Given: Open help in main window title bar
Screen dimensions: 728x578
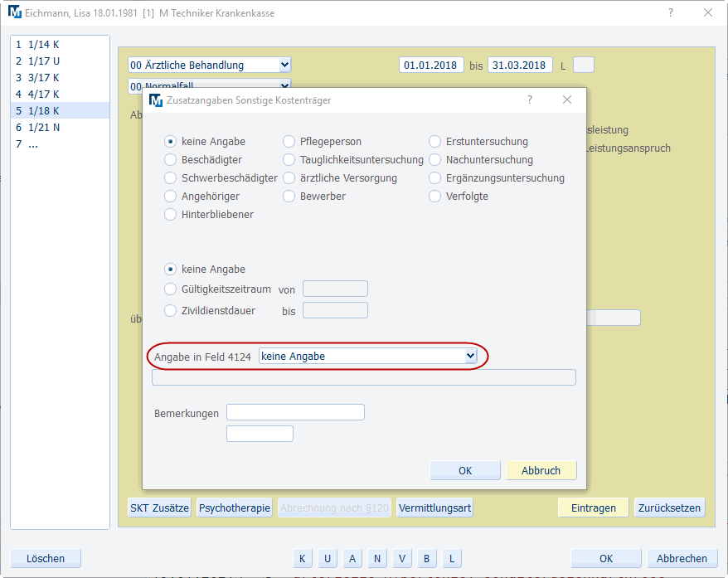Looking at the screenshot, I should (671, 12).
